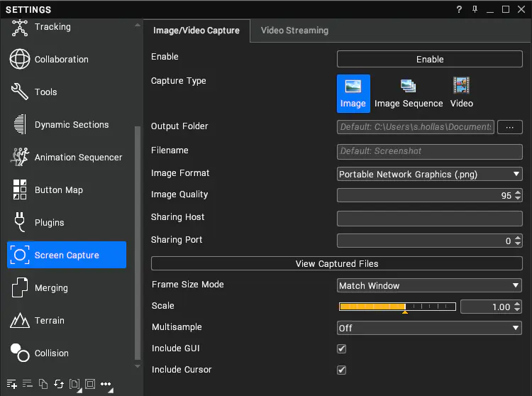The image size is (532, 396).
Task: Click the Filename input field
Action: [430, 151]
